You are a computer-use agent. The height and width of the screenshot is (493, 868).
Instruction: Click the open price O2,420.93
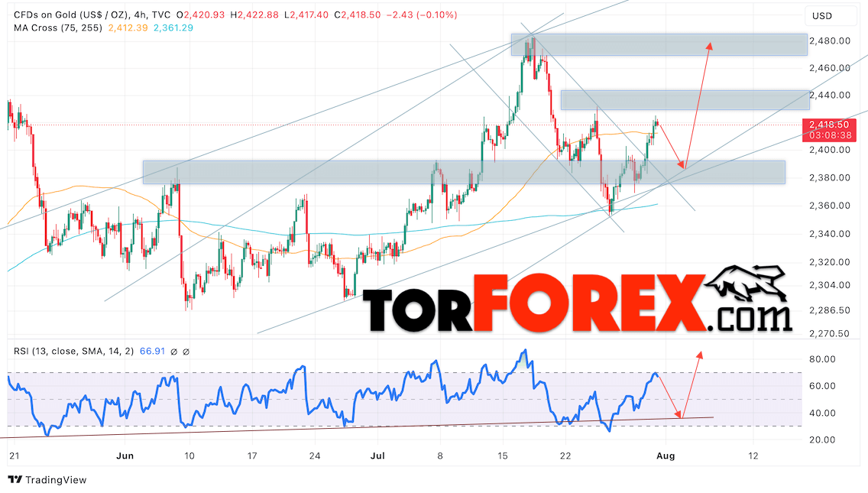point(201,15)
